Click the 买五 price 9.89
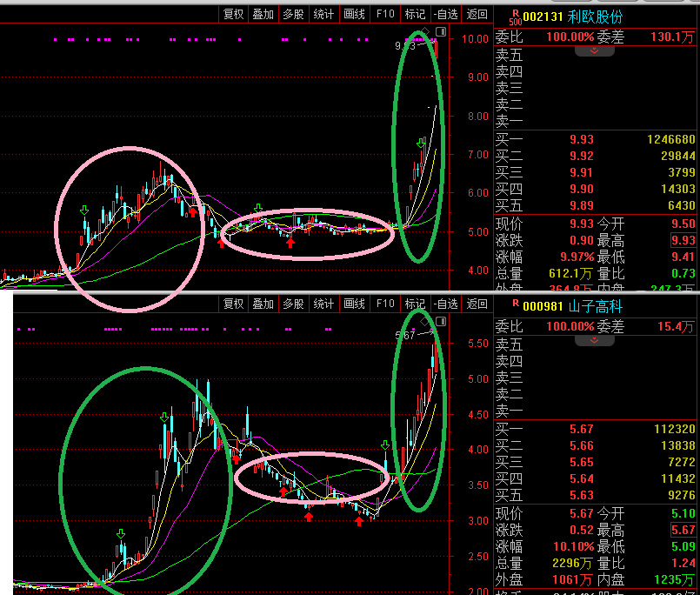 (x=581, y=205)
